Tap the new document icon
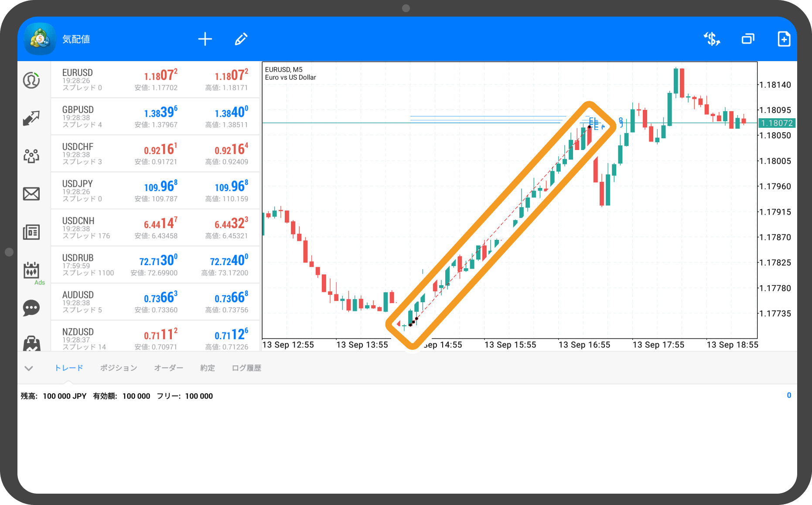This screenshot has width=812, height=505. [784, 39]
